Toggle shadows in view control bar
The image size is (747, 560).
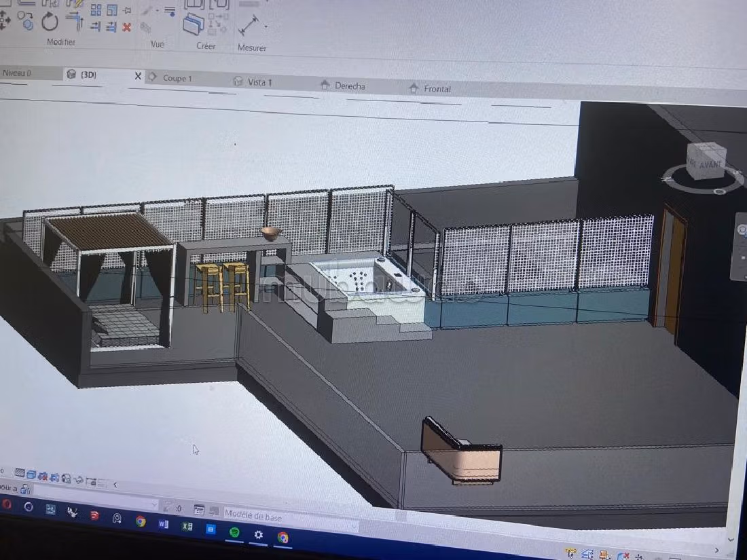click(x=54, y=477)
